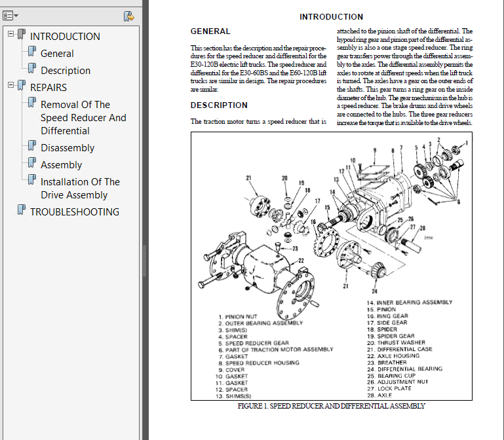Open the INTRODUCTION bookmark

[x=65, y=36]
